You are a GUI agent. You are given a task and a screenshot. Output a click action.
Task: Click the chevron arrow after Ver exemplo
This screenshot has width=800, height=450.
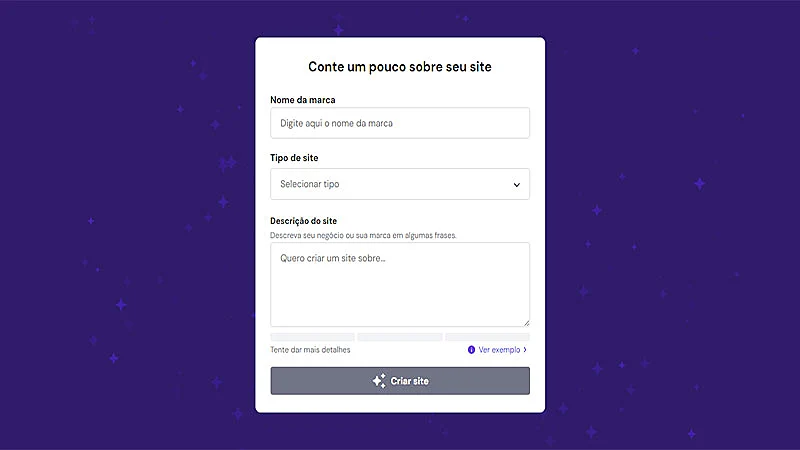525,350
